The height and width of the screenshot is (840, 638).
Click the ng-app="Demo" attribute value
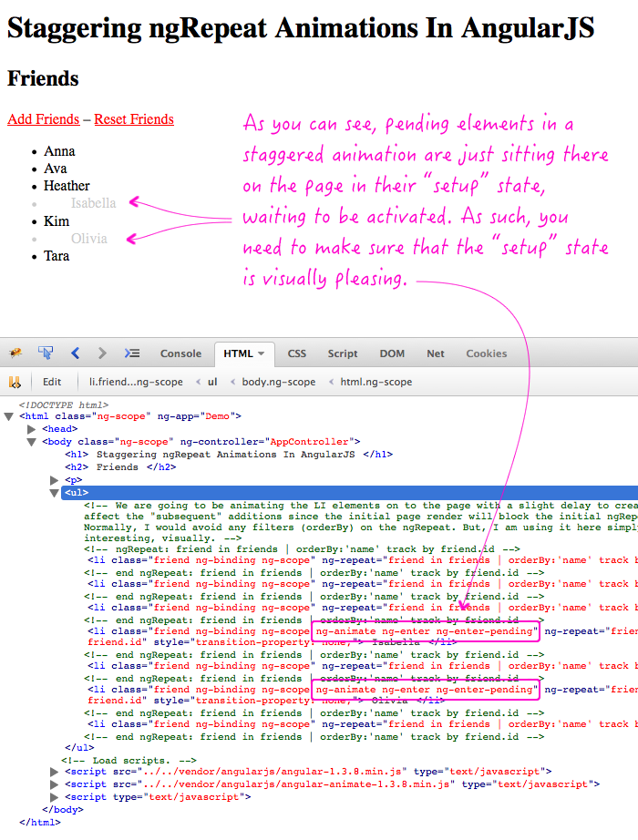pos(217,416)
